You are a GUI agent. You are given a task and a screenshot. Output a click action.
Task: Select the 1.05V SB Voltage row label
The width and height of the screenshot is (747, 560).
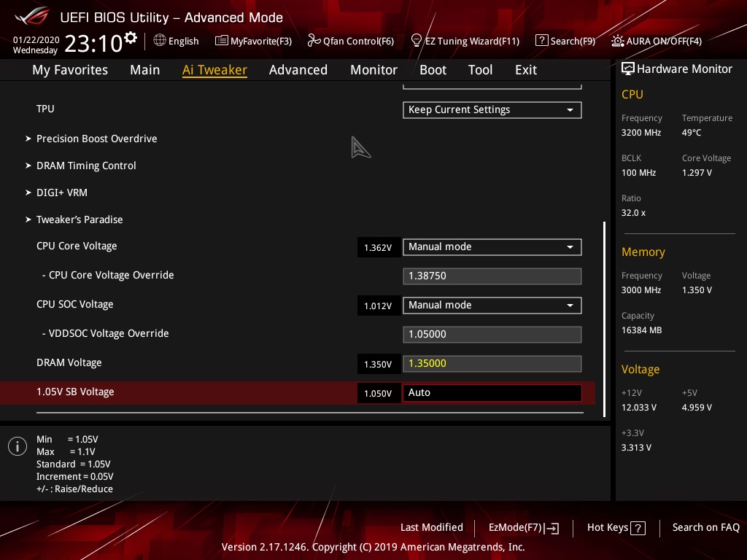[x=75, y=392]
